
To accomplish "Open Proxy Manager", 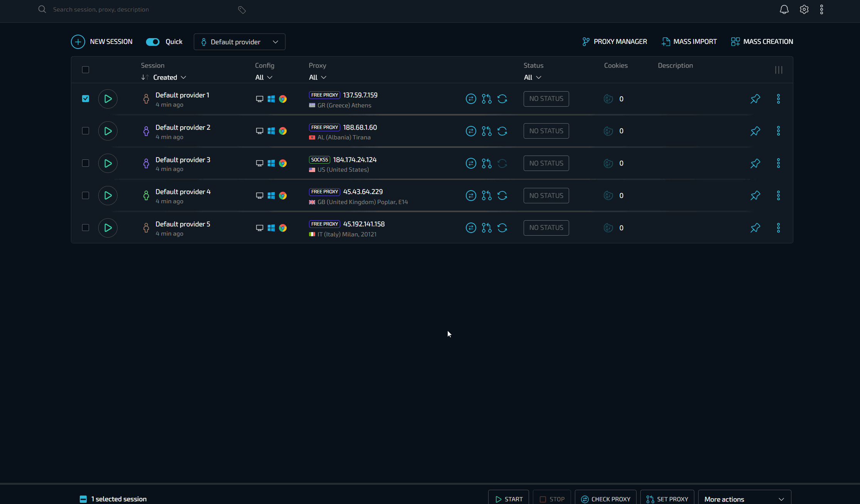I will pos(615,42).
